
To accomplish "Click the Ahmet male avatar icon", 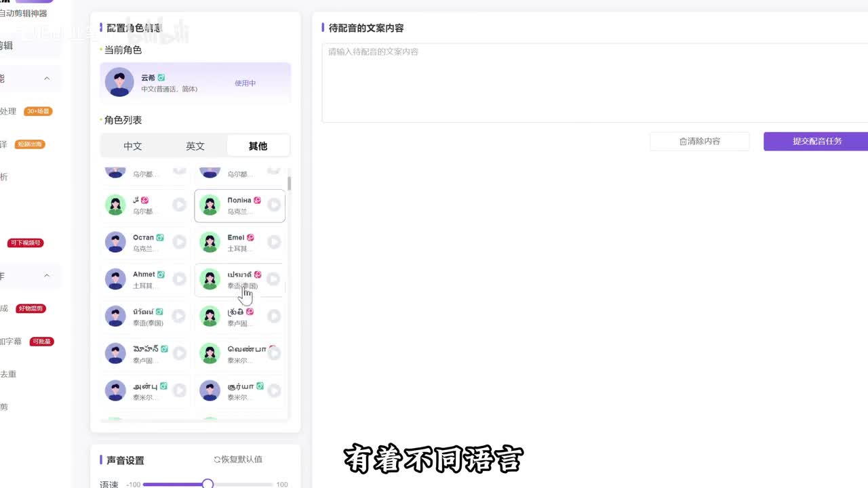I will pyautogui.click(x=115, y=279).
